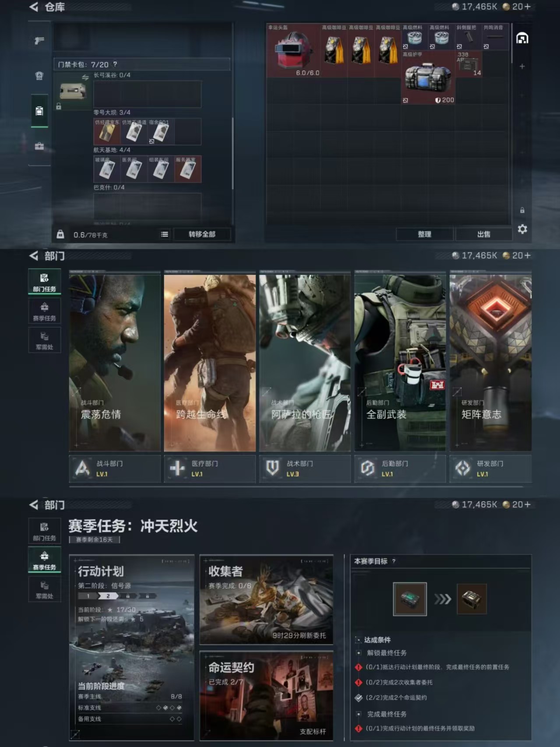Toggle the lock icon under keycard case
560x747 pixels.
pos(59,106)
